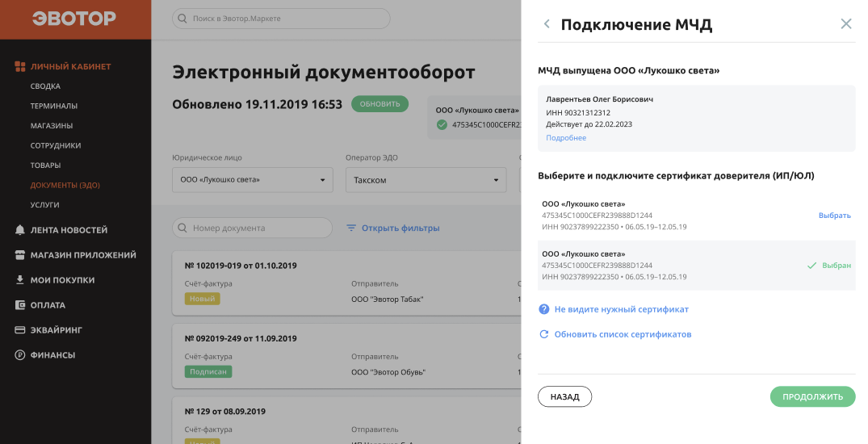Focus the Поиск в Эвотор.Маркете field

pos(281,19)
